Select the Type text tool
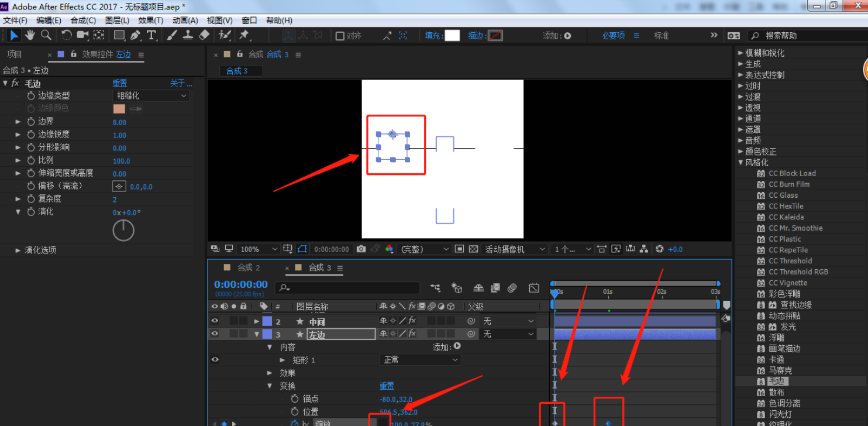 pos(151,36)
